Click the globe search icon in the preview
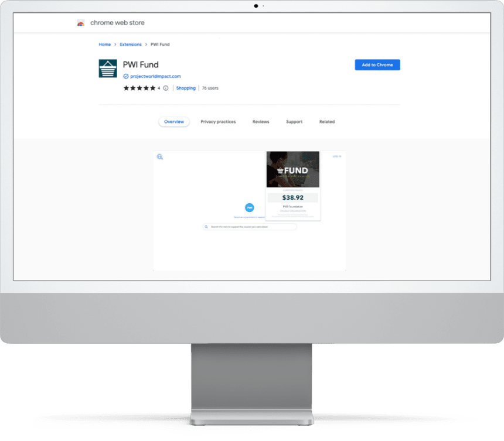The height and width of the screenshot is (441, 504). point(160,157)
